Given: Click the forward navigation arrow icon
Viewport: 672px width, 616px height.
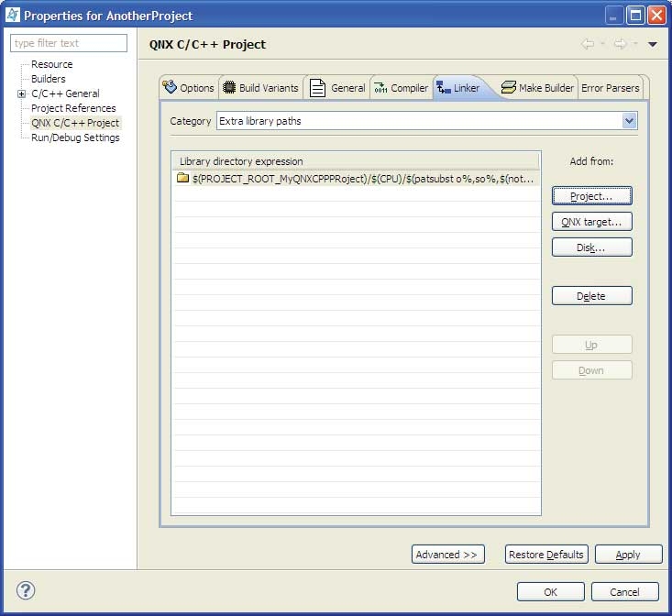Looking at the screenshot, I should 620,44.
